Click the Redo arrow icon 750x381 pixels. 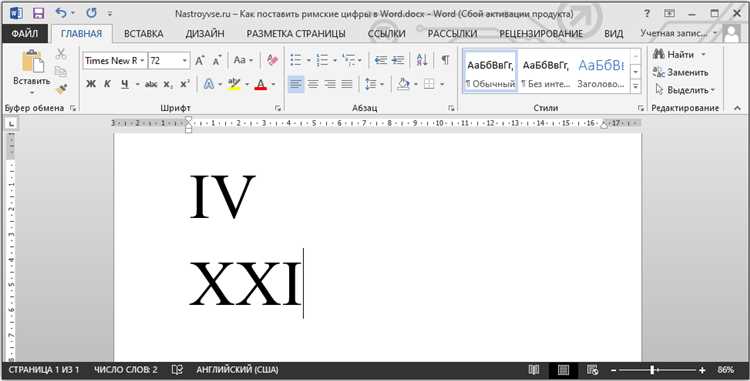[91, 13]
